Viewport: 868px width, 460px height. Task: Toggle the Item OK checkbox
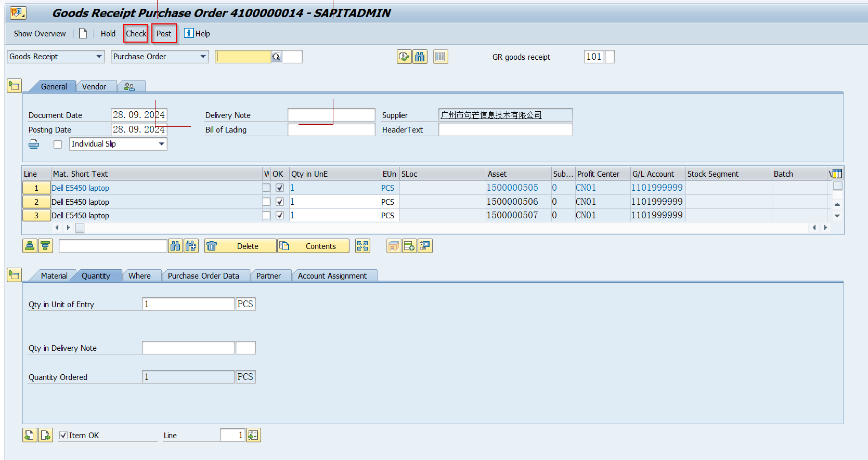[x=63, y=436]
